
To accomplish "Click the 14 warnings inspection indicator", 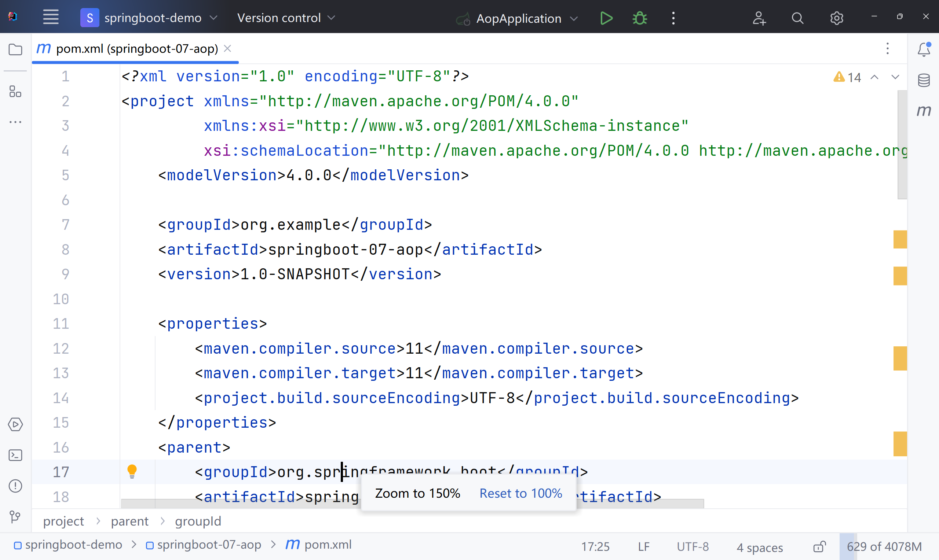I will click(847, 77).
